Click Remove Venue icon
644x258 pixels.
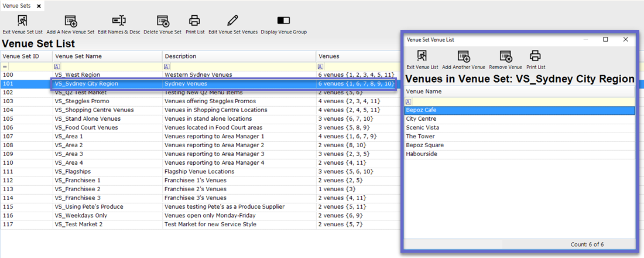(505, 56)
